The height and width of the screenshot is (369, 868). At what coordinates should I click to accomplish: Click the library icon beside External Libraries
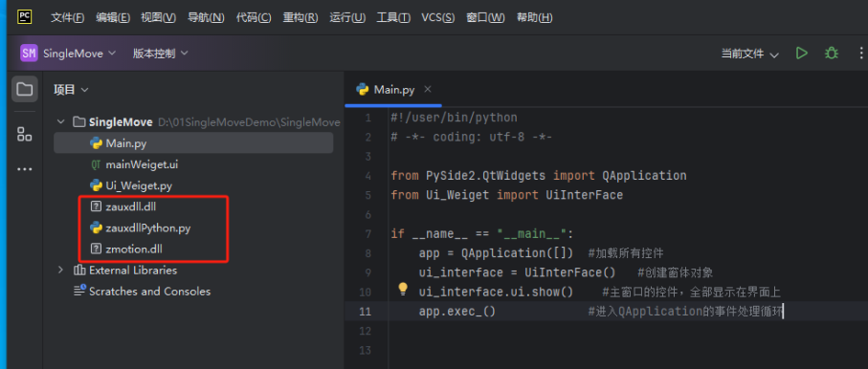click(x=79, y=271)
